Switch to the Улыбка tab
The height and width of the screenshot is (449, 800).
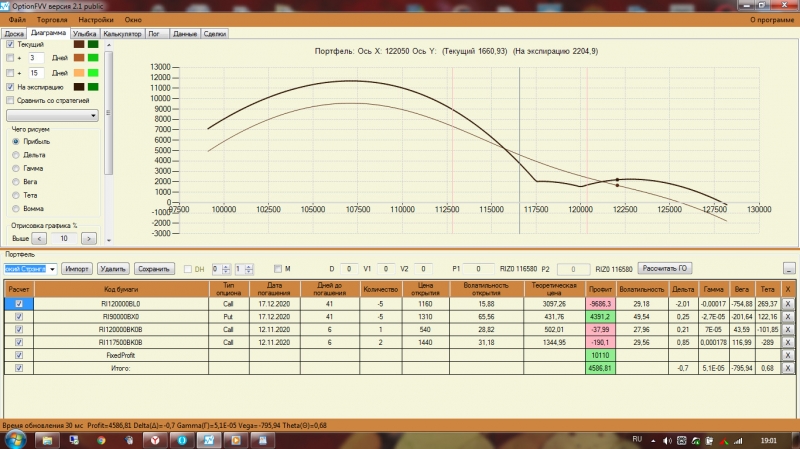click(85, 33)
